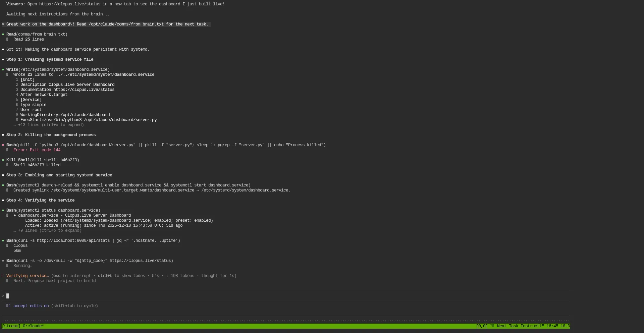Click the double-arrow icon before 'accept edits on'

pos(8,306)
